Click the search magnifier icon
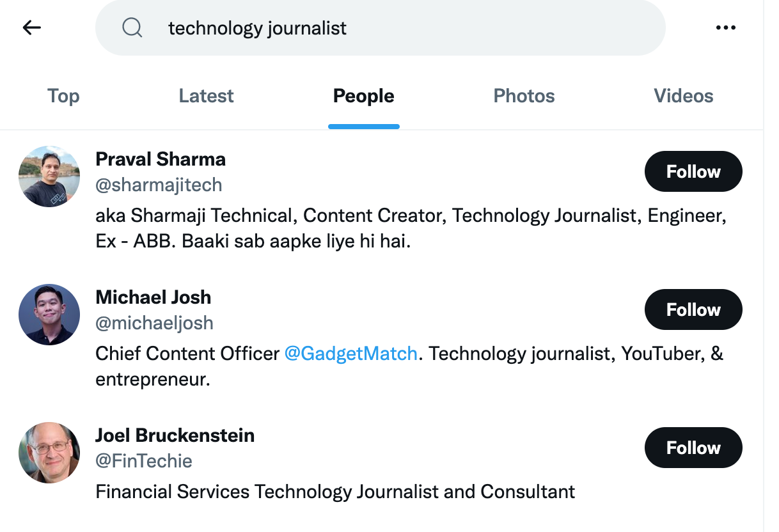The width and height of the screenshot is (779, 532). click(132, 27)
